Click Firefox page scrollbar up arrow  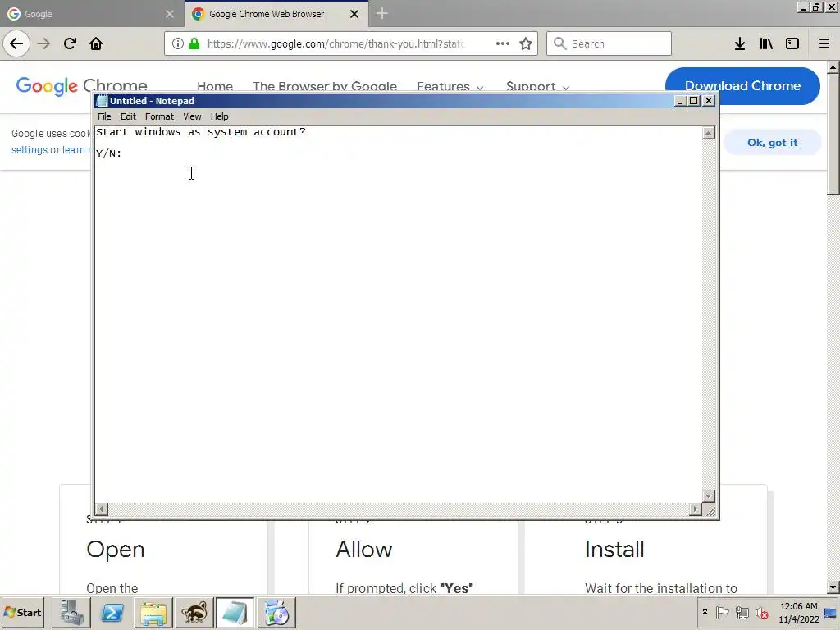point(833,67)
